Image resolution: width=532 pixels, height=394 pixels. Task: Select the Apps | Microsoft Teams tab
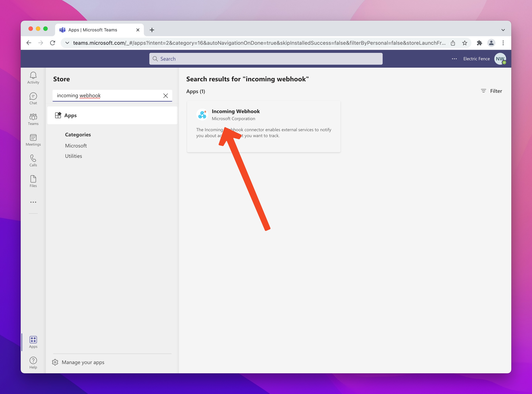pos(99,30)
